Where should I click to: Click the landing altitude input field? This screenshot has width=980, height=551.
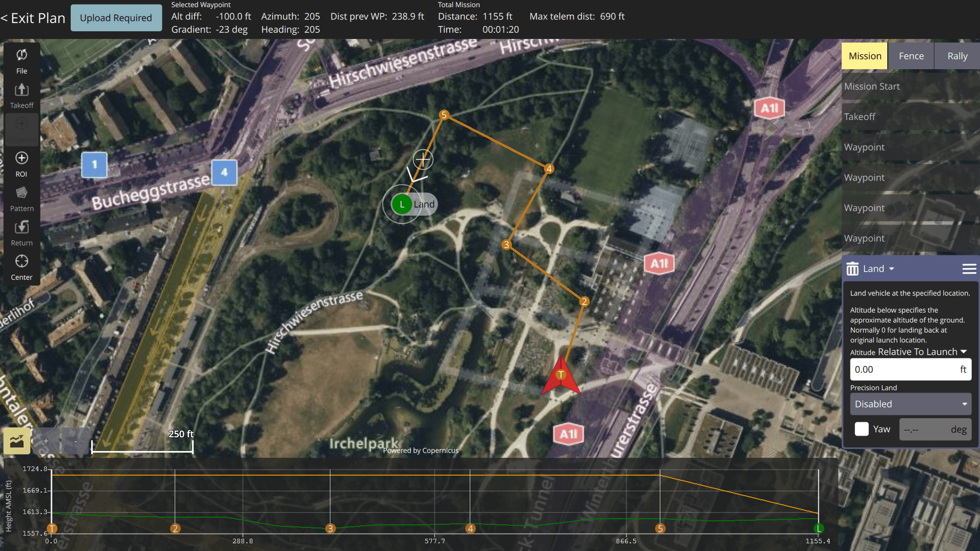[911, 369]
